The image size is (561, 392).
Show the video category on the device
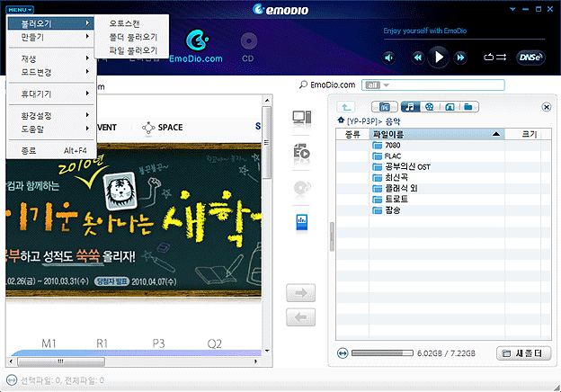[430, 107]
